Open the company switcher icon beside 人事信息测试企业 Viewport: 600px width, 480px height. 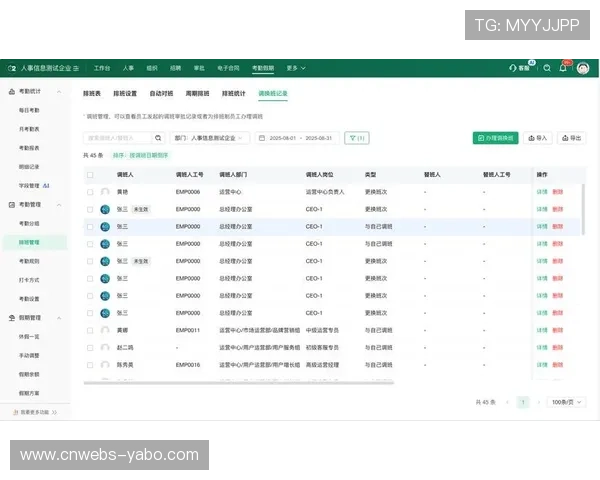point(76,68)
